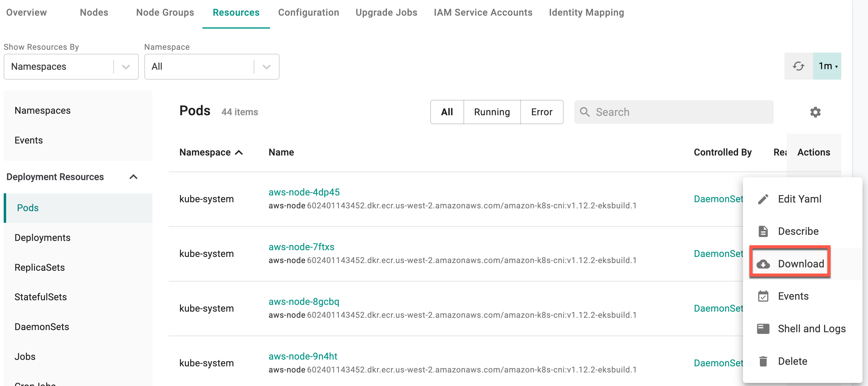Screen dimensions: 868x386
Task: Toggle Namespace column sort arrow
Action: 239,152
